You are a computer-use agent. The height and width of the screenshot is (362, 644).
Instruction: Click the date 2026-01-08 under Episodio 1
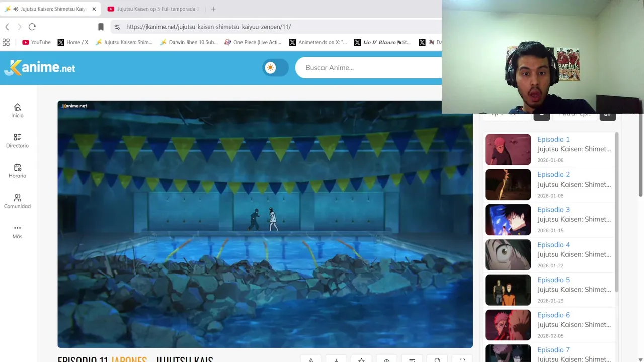pyautogui.click(x=550, y=160)
